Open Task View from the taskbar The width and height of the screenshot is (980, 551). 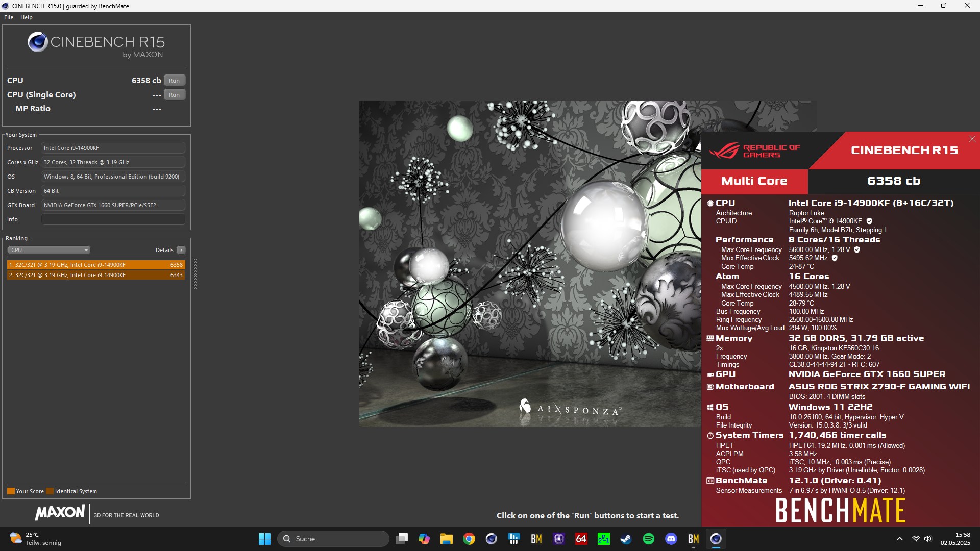click(402, 539)
